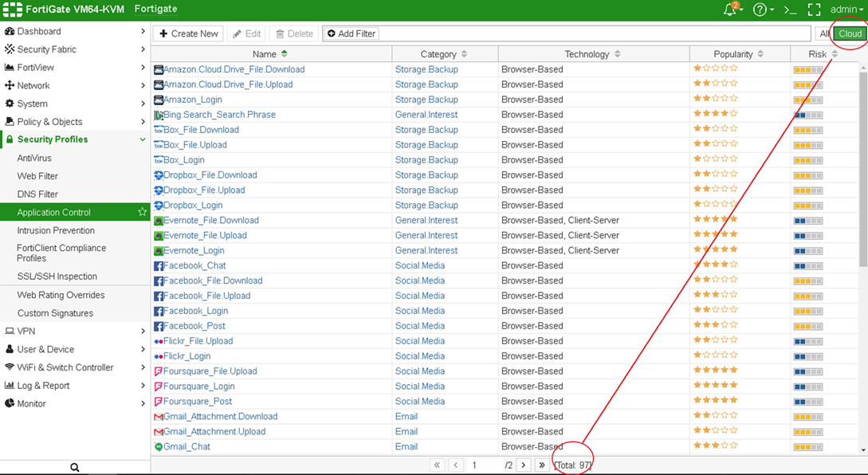The image size is (868, 475).
Task: Click the Application Control favorite star
Action: [x=142, y=212]
